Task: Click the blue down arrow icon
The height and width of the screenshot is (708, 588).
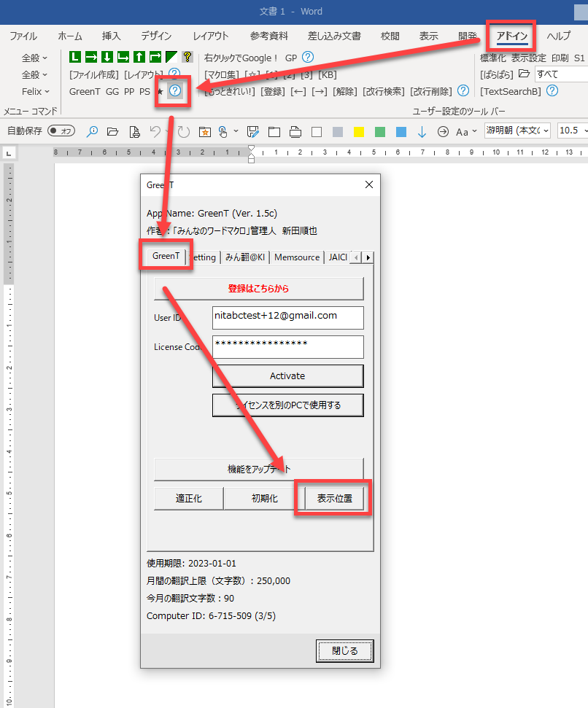Action: (x=422, y=132)
